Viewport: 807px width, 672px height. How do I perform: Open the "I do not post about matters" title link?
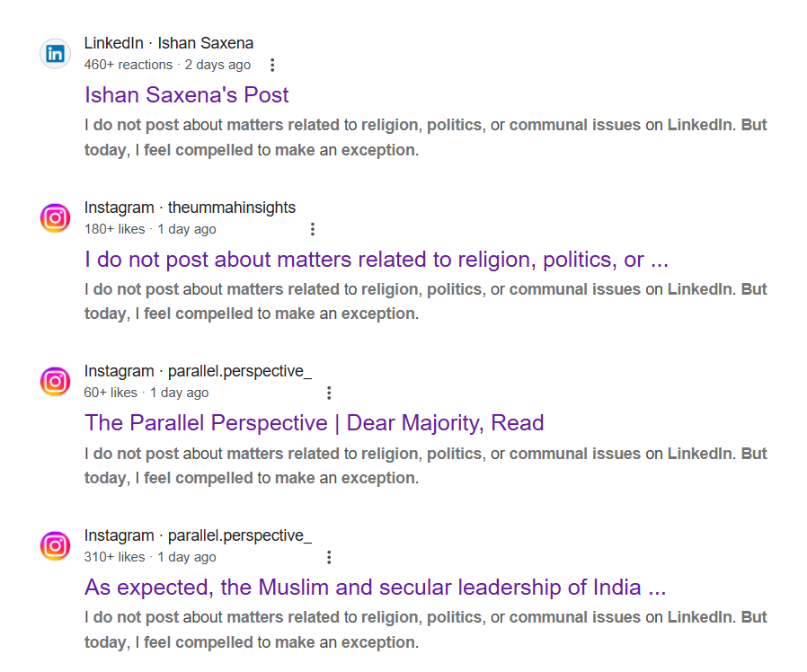(x=377, y=260)
